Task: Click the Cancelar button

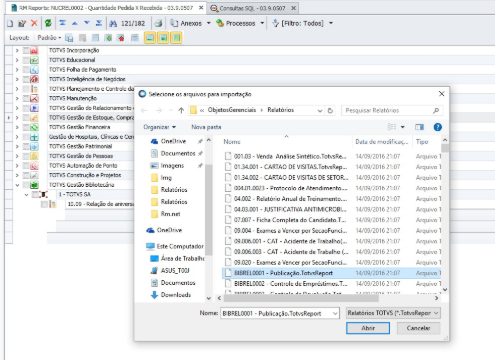Action: (418, 328)
